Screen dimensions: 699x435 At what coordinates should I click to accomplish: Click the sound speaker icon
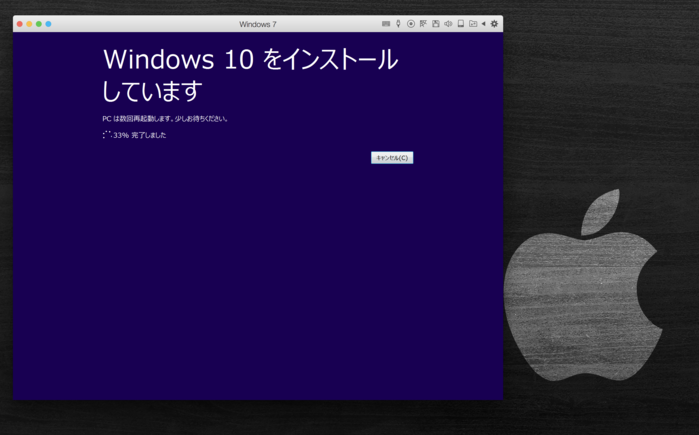(448, 24)
